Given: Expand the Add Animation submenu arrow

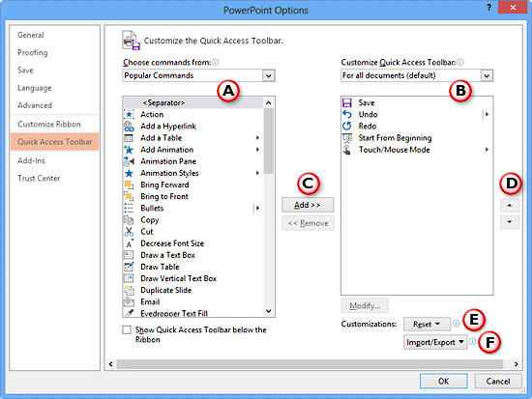Looking at the screenshot, I should (x=257, y=150).
